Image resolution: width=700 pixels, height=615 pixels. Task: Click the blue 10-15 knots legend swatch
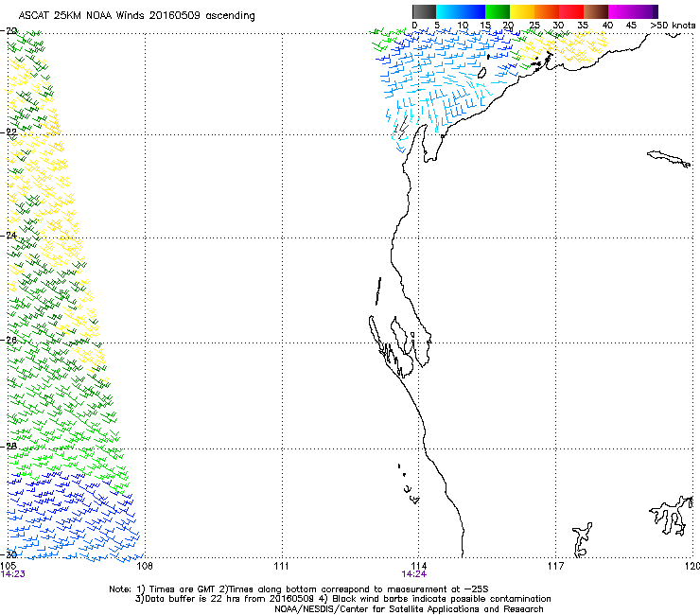coord(473,11)
